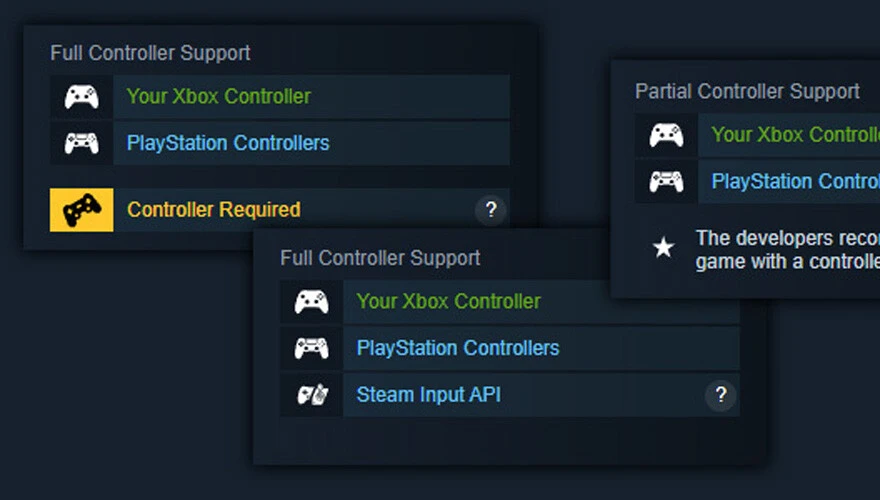Click the Xbox gamepad icon above the Controller Required row

[82, 97]
